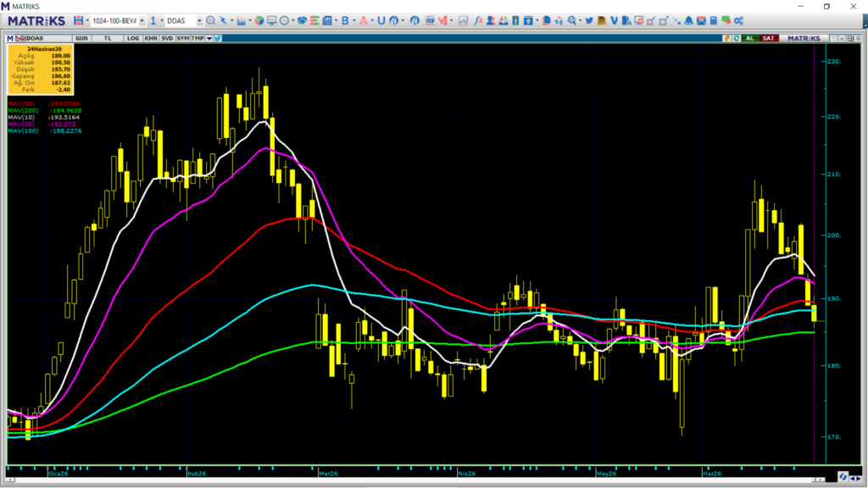The width and height of the screenshot is (868, 488).
Task: Click the blue B letter icon
Action: 345,20
